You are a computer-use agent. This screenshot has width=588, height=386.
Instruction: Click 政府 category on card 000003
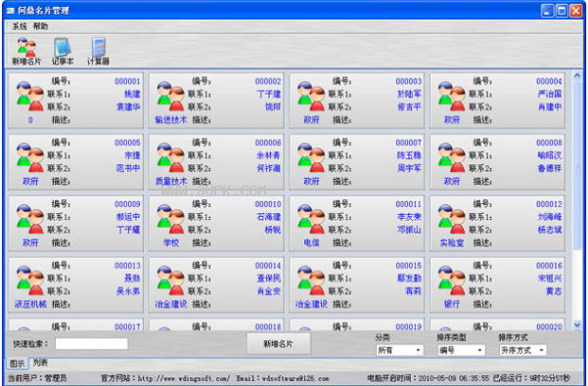[x=311, y=120]
